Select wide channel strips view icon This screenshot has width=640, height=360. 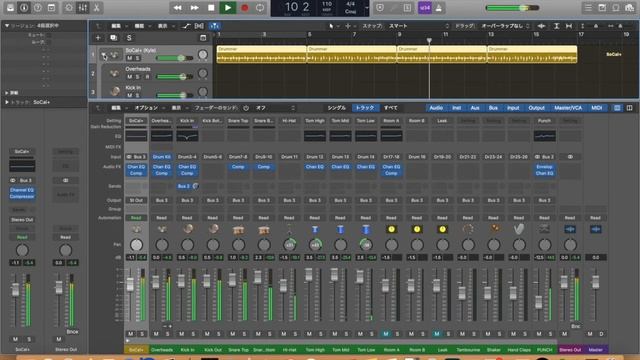(x=629, y=108)
